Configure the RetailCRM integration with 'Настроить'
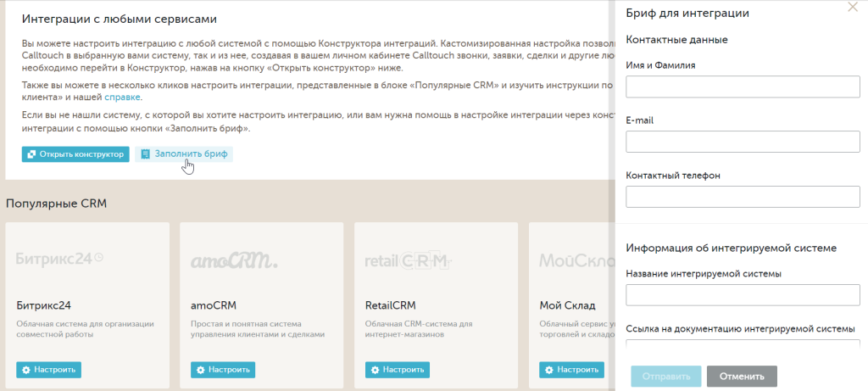 tap(398, 370)
